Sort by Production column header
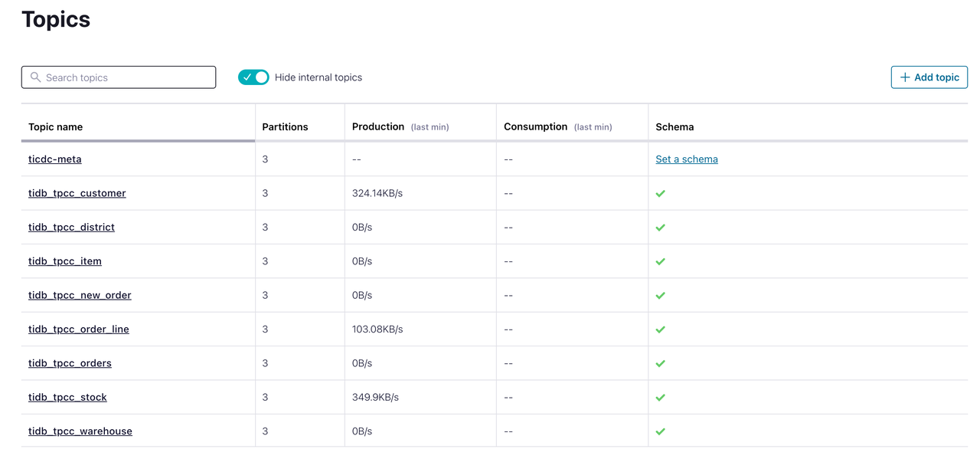 pyautogui.click(x=378, y=127)
